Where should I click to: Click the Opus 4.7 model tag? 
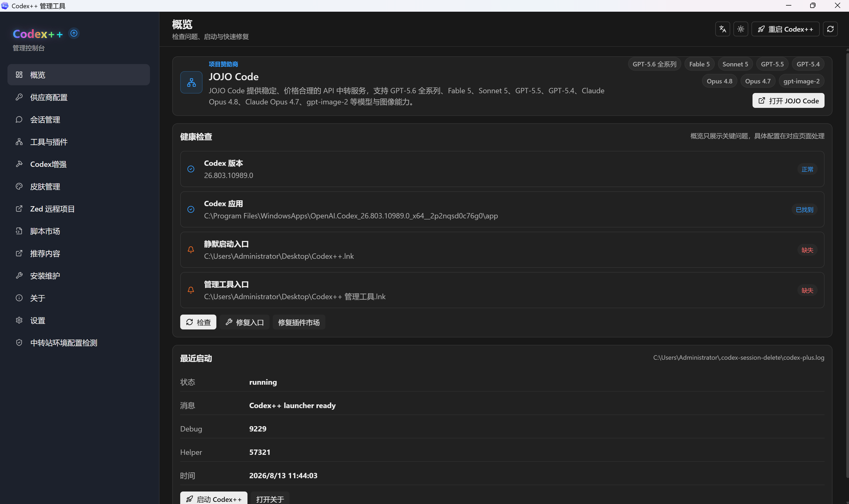pyautogui.click(x=758, y=81)
